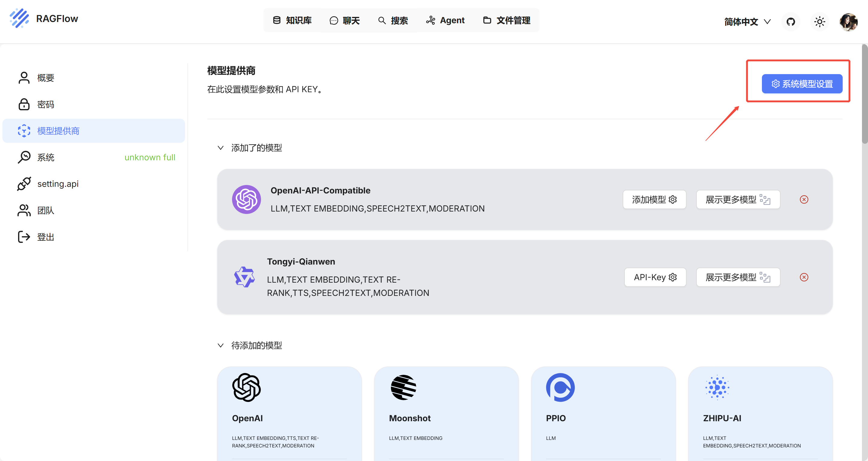
Task: Click the OpenAI-API-Compatible title text
Action: pos(320,190)
